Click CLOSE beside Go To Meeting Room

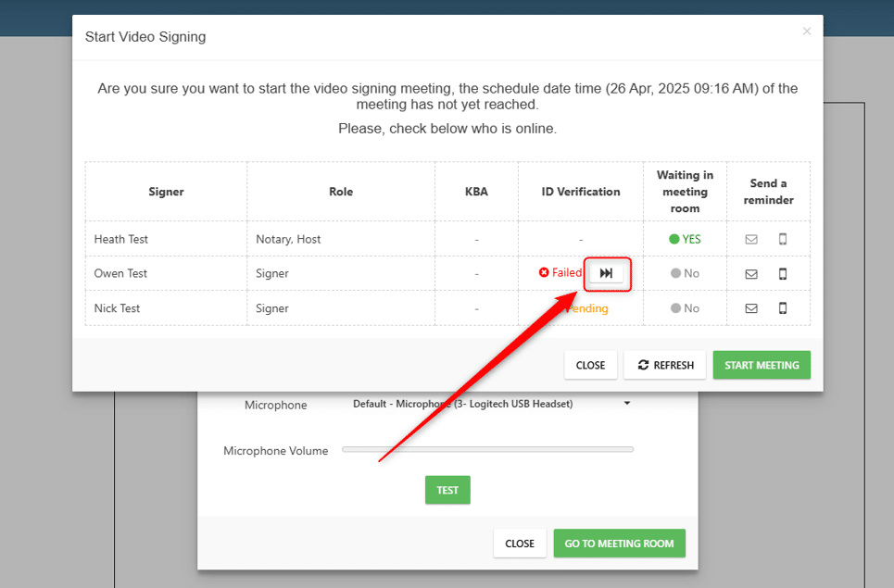click(519, 544)
